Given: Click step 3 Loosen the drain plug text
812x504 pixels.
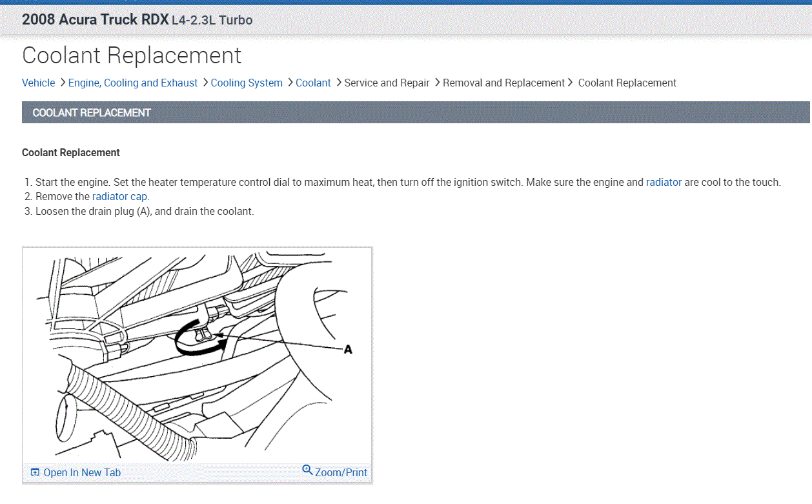Looking at the screenshot, I should [x=145, y=211].
